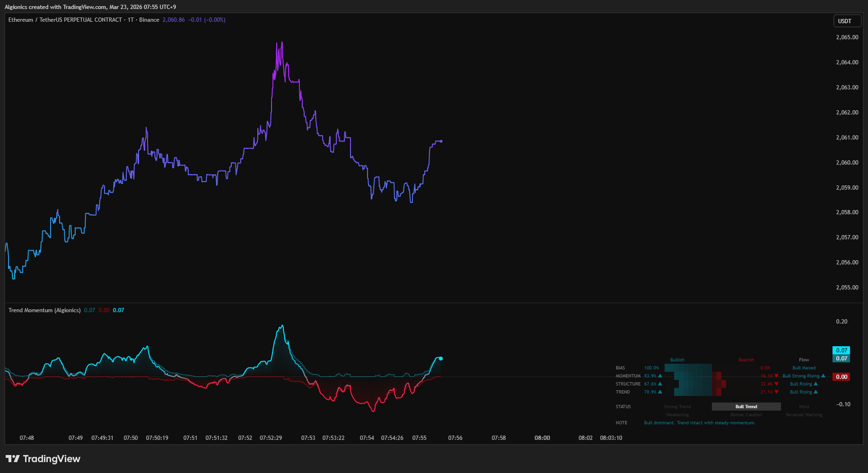The width and height of the screenshot is (868, 473).
Task: Click the 08:03:10 time axis label
Action: click(611, 438)
